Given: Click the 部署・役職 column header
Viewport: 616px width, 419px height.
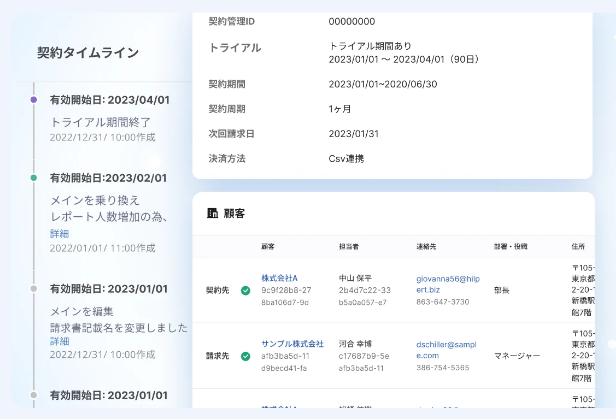Looking at the screenshot, I should 510,246.
